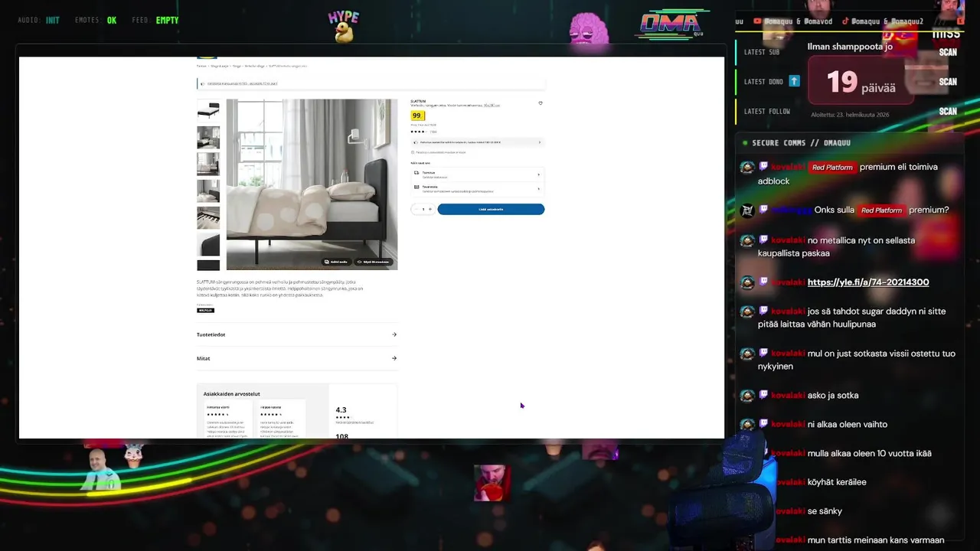The width and height of the screenshot is (980, 551).
Task: Click the Mitat label
Action: (203, 358)
